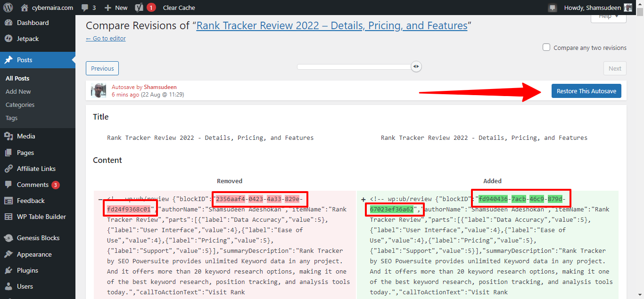Click Clear Cache in admin bar
Image resolution: width=644 pixels, height=299 pixels.
coord(179,8)
